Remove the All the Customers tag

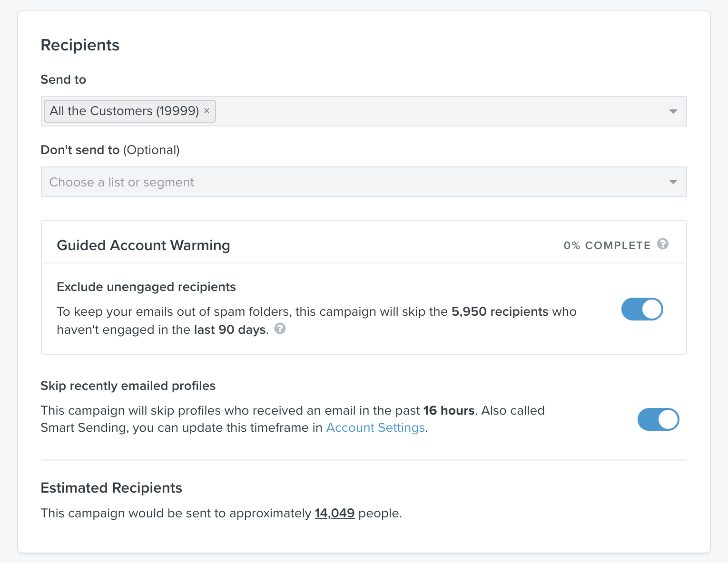207,111
